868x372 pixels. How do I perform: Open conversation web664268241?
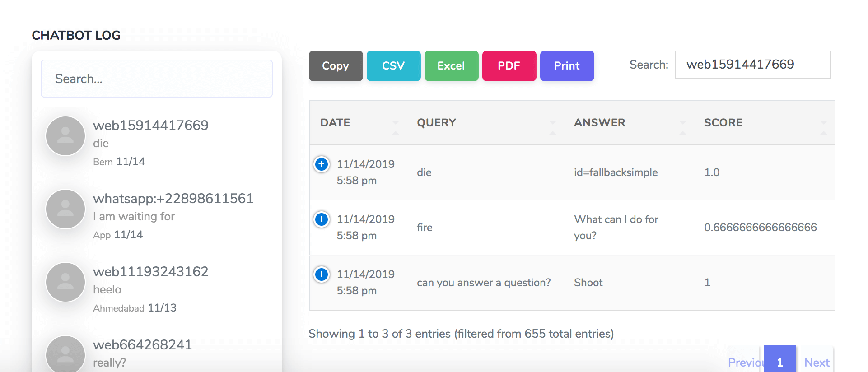[x=157, y=353]
